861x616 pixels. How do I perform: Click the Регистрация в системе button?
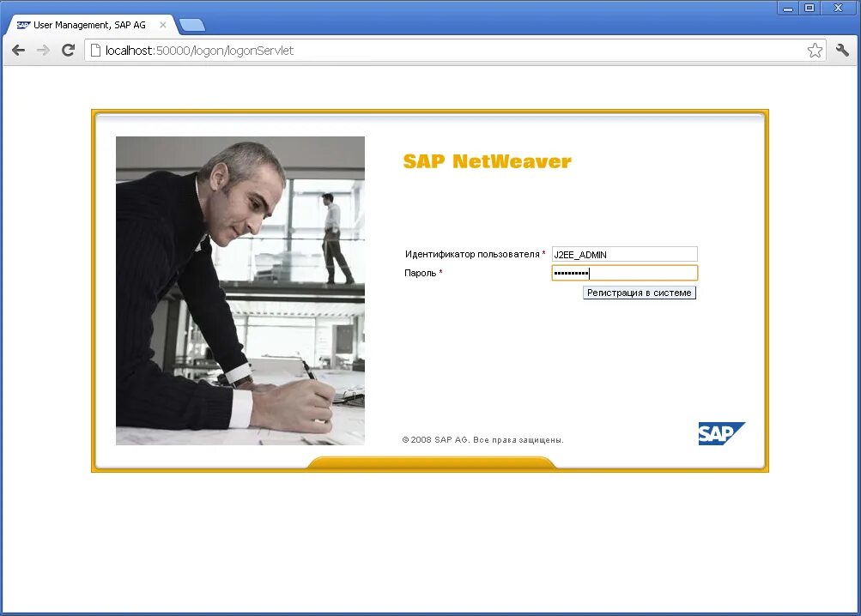click(640, 293)
